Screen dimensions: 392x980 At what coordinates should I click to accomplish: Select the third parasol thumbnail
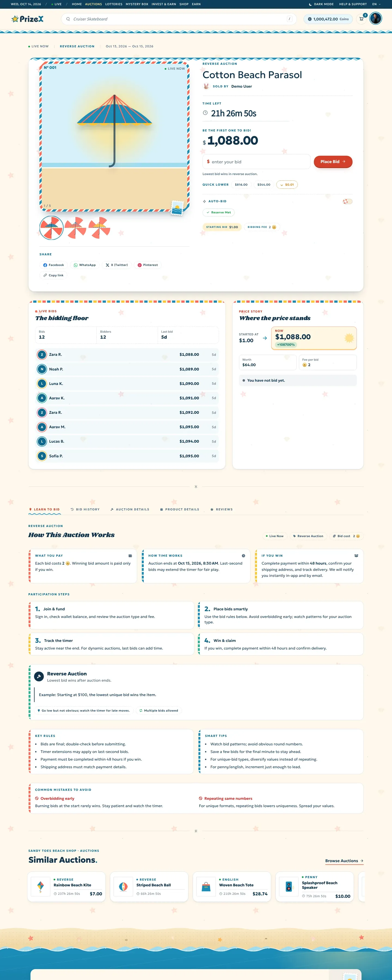(x=99, y=228)
